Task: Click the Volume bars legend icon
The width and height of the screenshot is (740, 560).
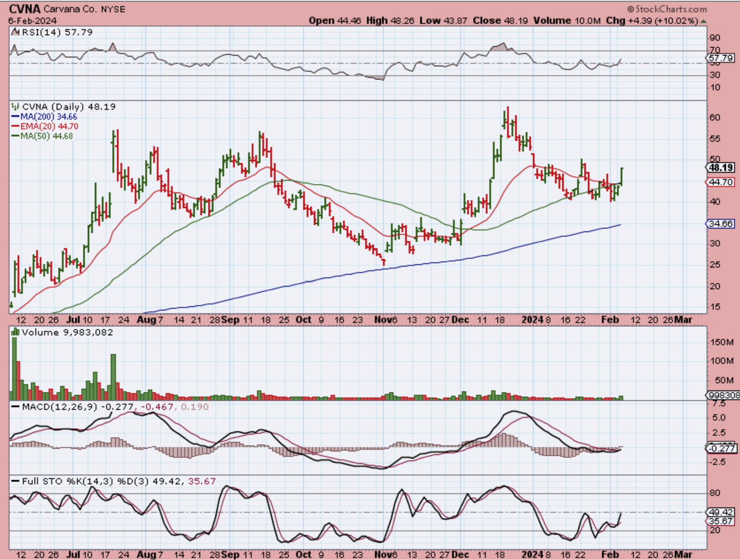Action: point(15,332)
